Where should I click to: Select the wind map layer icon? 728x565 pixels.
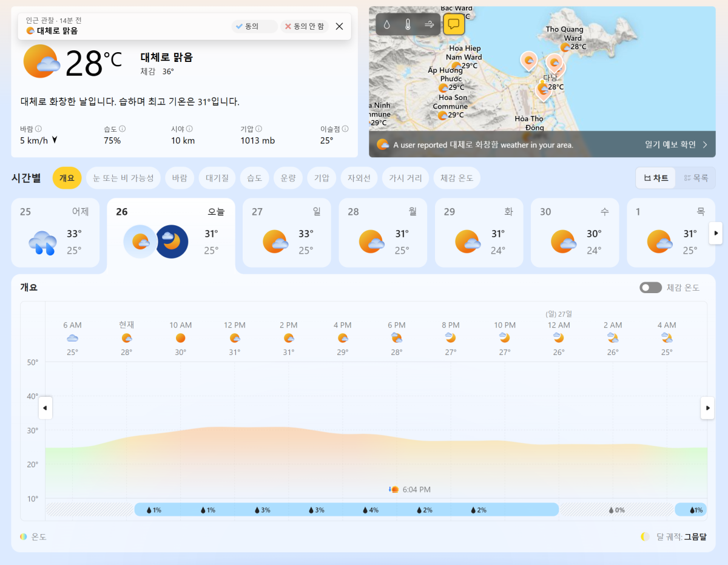point(429,25)
